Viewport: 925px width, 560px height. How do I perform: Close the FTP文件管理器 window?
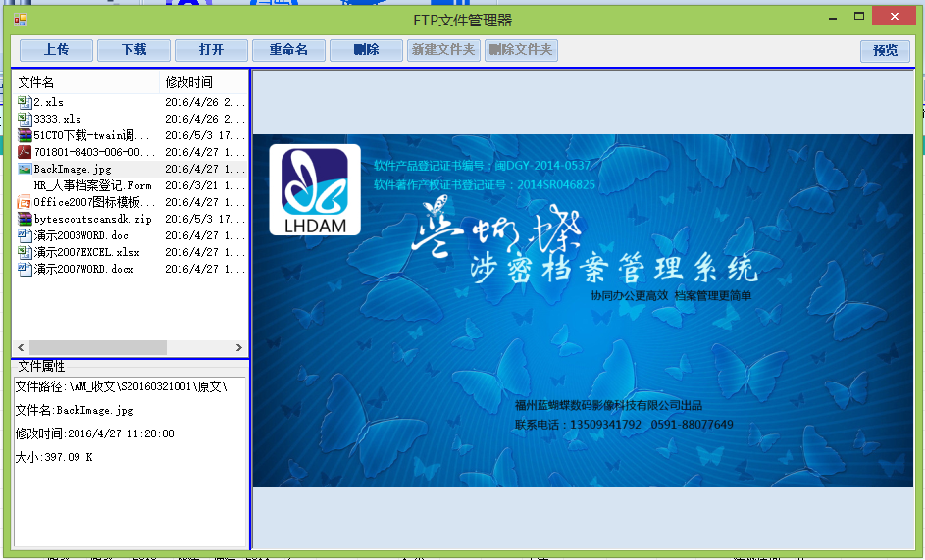click(894, 17)
